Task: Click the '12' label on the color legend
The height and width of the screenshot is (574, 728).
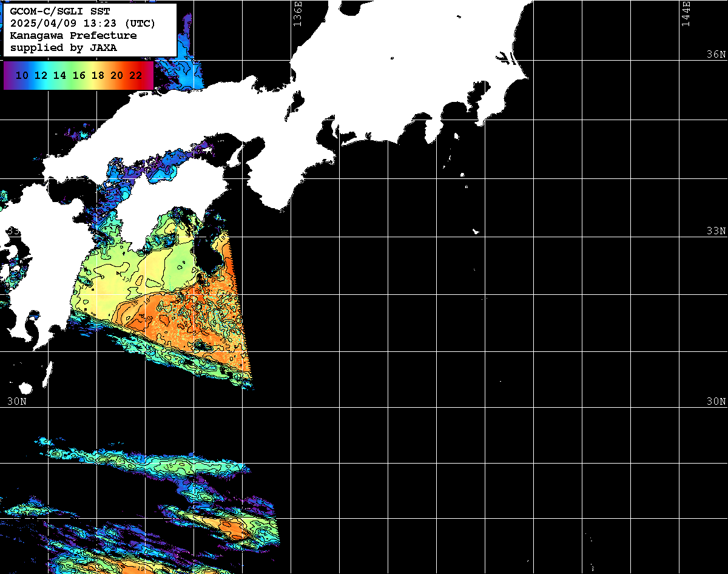Action: [x=41, y=75]
